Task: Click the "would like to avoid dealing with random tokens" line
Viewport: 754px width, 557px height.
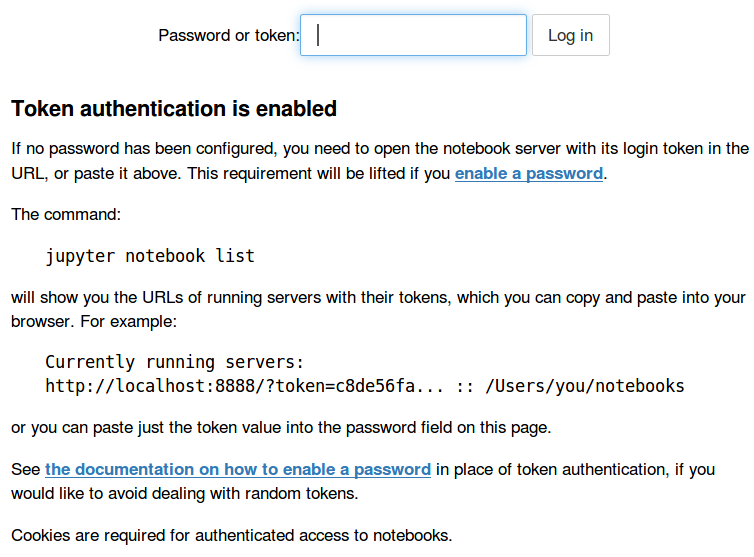Action: tap(186, 494)
